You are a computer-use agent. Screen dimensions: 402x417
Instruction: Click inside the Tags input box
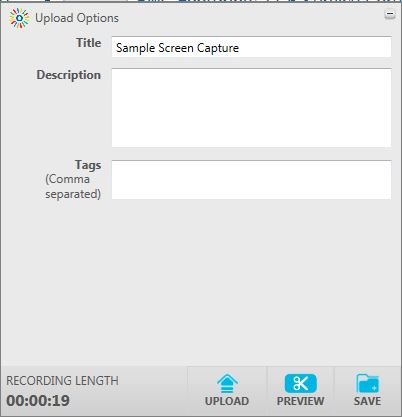click(x=251, y=180)
